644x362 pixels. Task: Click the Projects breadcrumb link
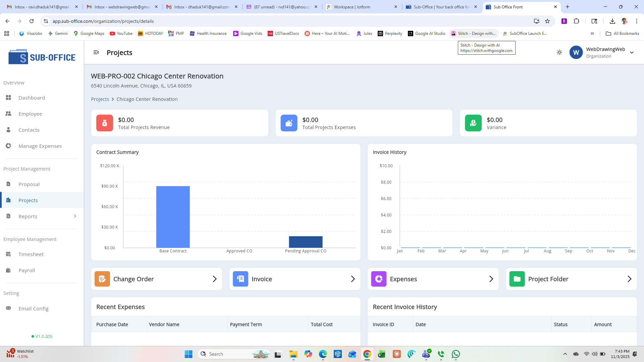(100, 99)
